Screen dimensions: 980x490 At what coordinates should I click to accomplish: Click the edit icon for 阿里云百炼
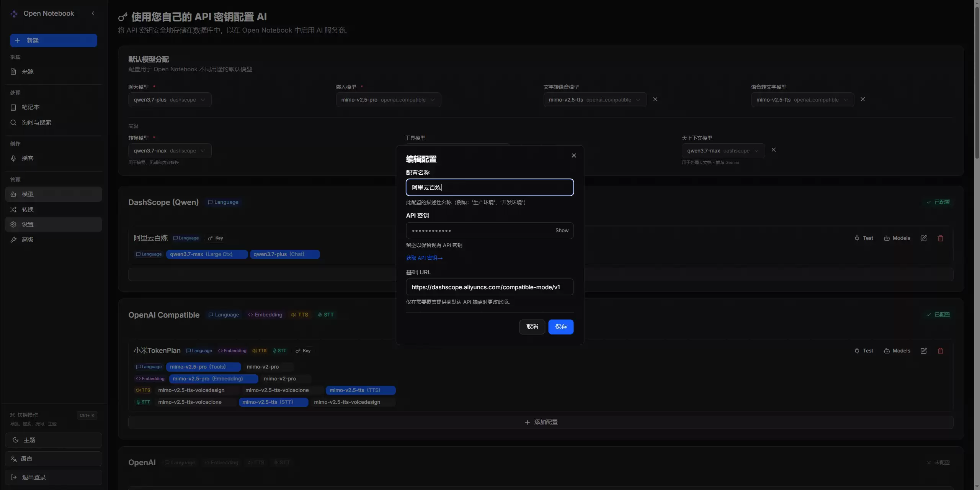coord(924,238)
